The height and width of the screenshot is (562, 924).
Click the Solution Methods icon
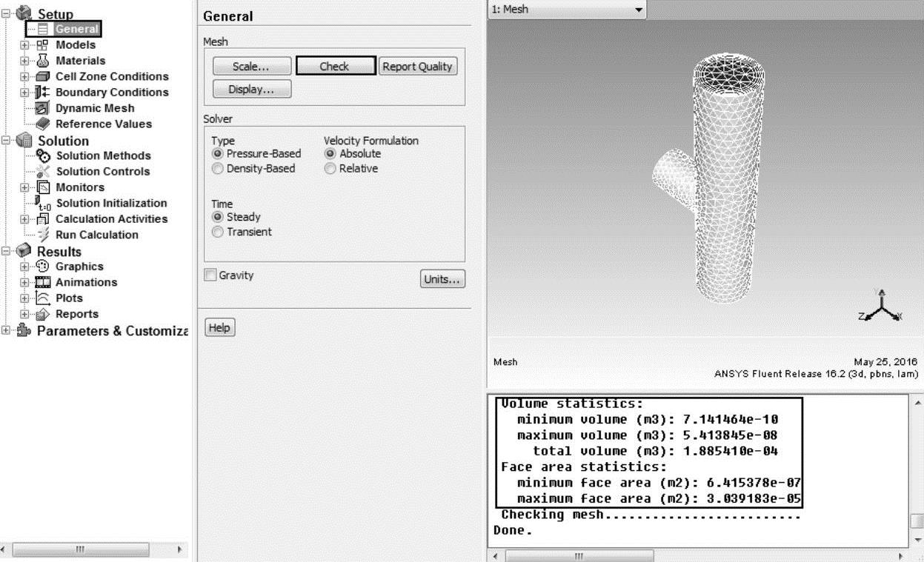pos(43,155)
